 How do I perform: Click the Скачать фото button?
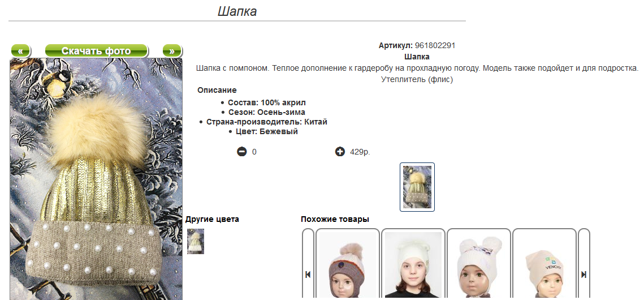96,50
